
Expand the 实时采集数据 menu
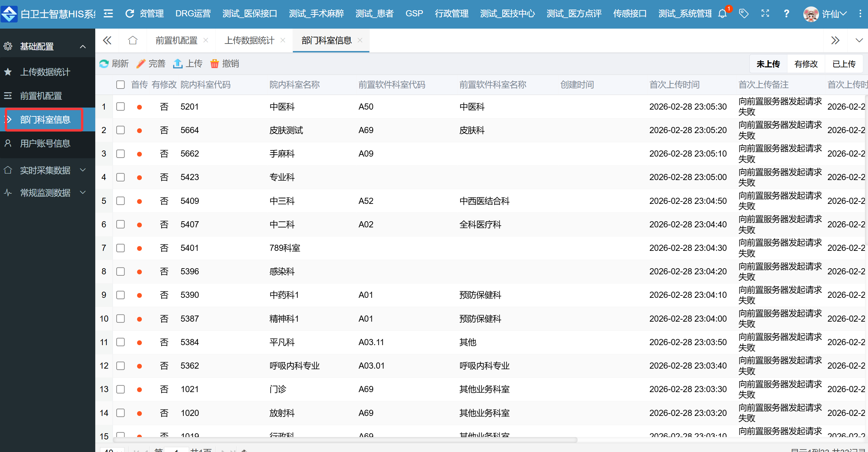coord(45,170)
